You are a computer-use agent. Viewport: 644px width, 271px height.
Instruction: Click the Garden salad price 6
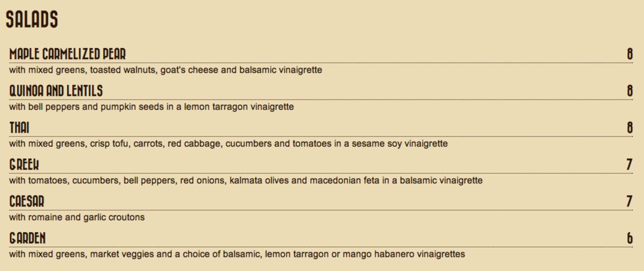[630, 238]
